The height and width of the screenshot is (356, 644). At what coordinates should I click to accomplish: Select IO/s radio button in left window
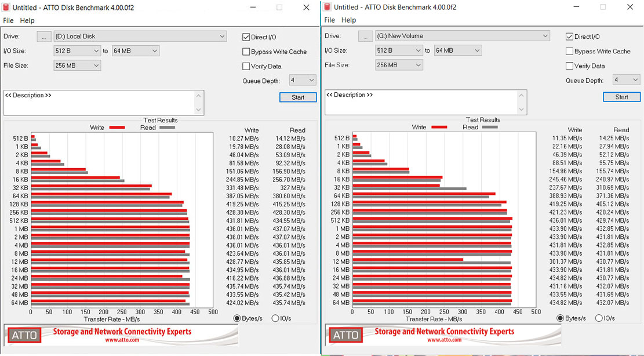click(x=275, y=318)
